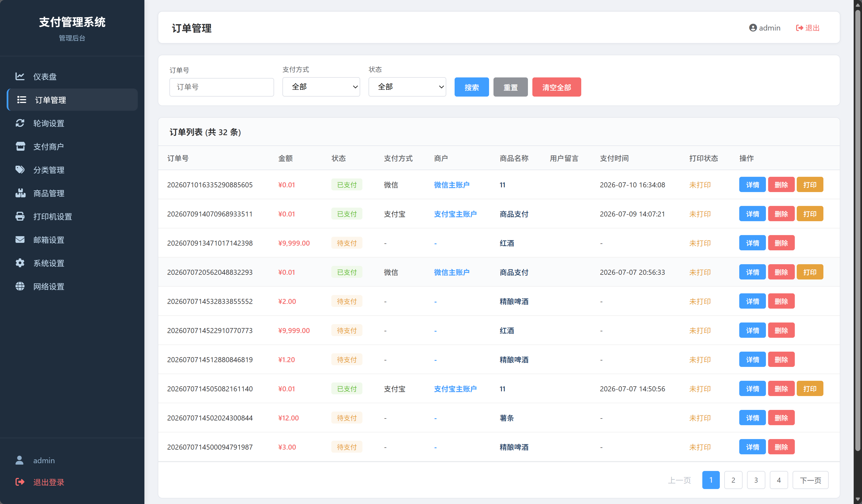The image size is (862, 504).
Task: Click the 支付时间 column header
Action: click(x=614, y=158)
